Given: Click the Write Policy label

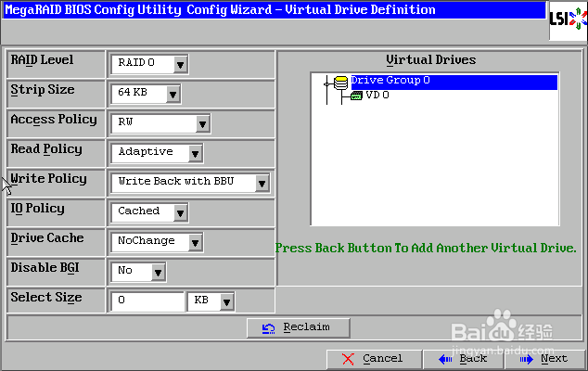Looking at the screenshot, I should coord(49,179).
